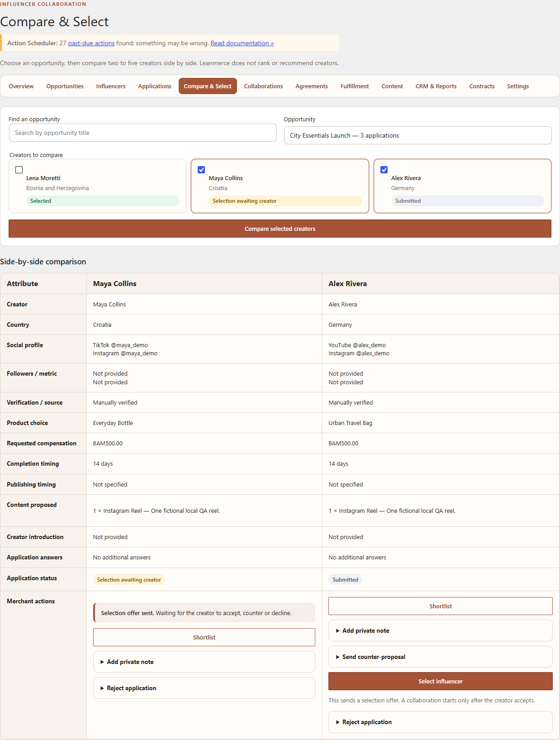Viewport: 560px width, 740px height.
Task: Uncheck the Maya Collins creator checkbox
Action: 201,170
